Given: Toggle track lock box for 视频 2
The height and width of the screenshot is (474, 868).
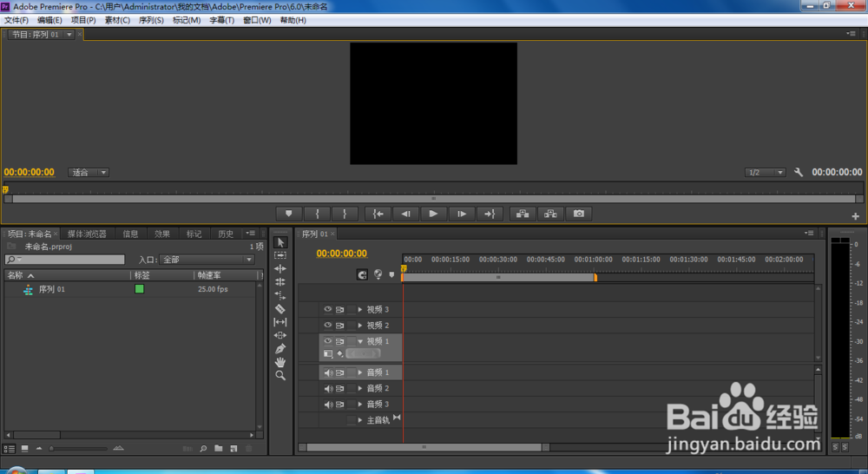Looking at the screenshot, I should pos(352,325).
